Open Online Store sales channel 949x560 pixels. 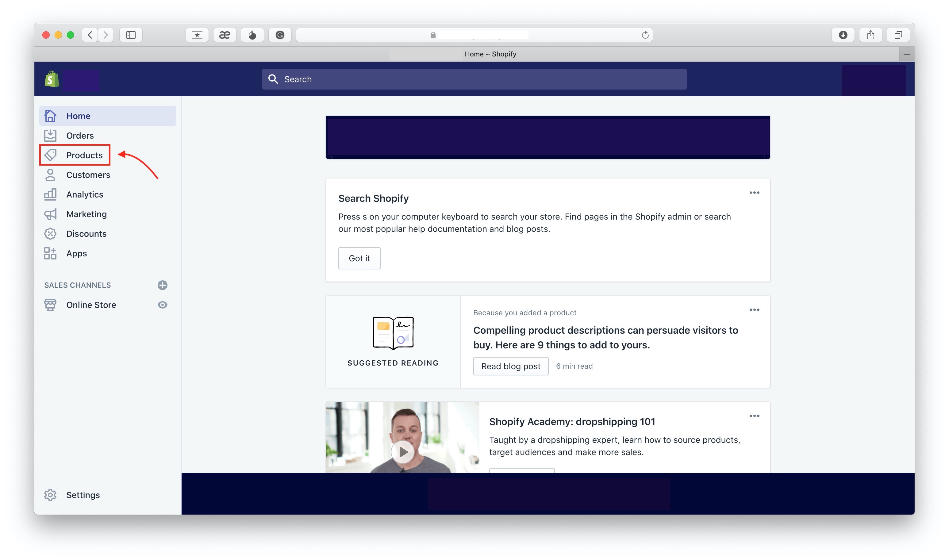91,305
